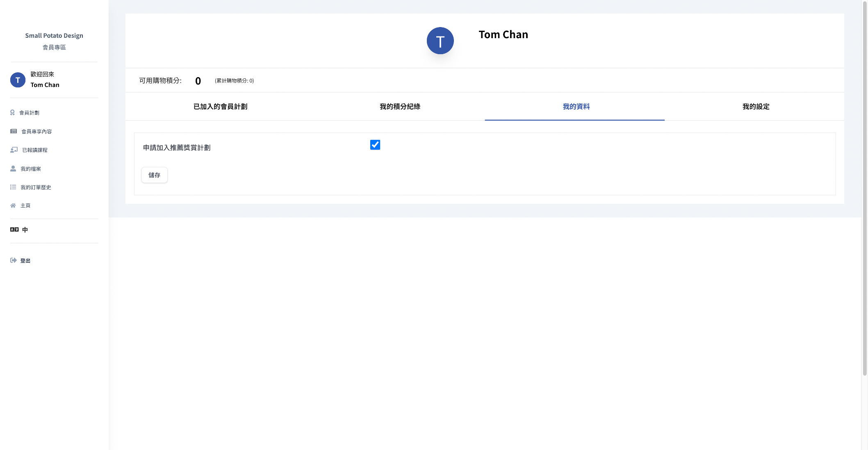
Task: Click the 已報讀課程 classroom icon
Action: click(14, 150)
